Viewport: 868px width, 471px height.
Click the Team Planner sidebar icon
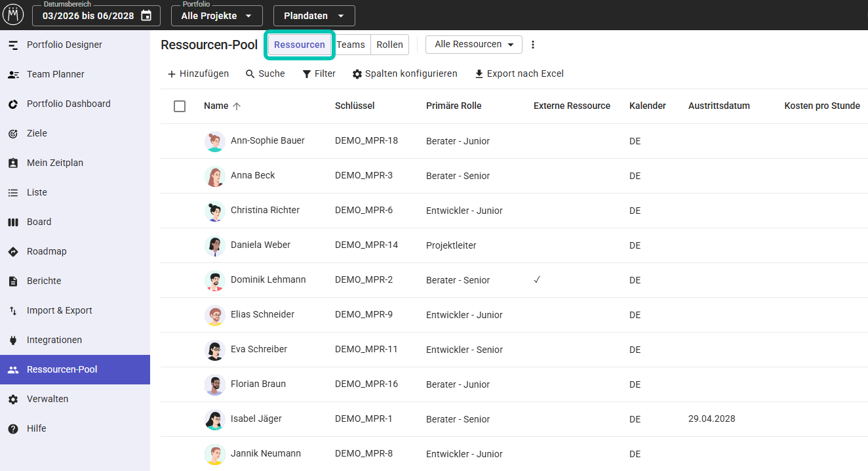(x=13, y=75)
